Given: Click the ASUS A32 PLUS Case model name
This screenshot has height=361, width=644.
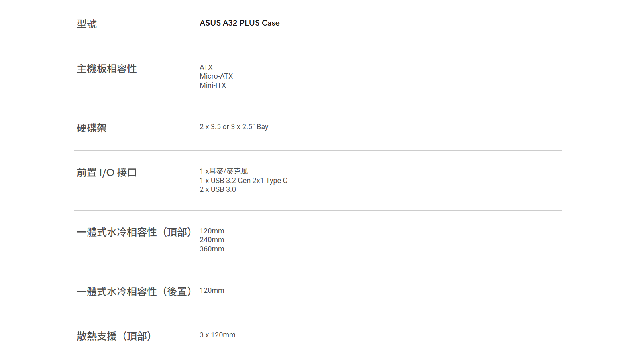Looking at the screenshot, I should pyautogui.click(x=239, y=23).
